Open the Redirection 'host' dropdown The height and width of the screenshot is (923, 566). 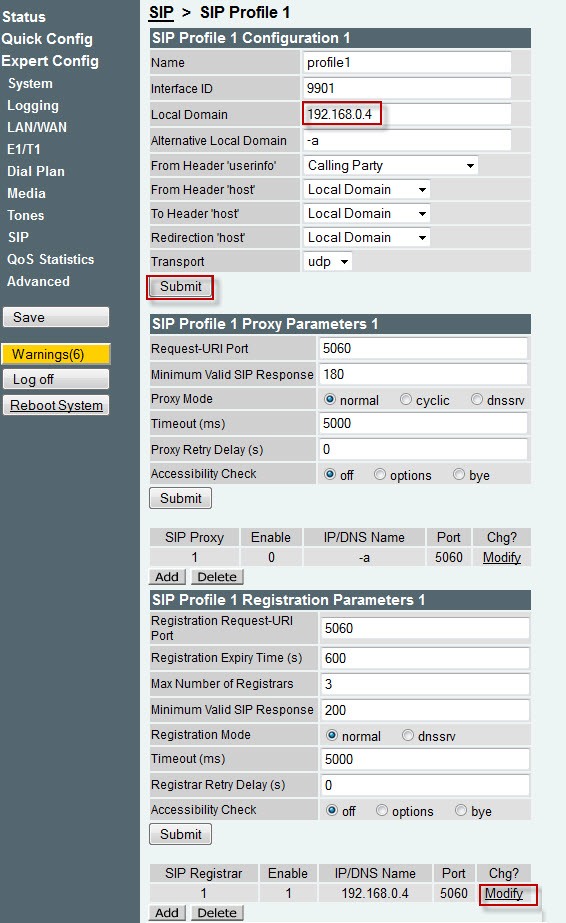[x=367, y=237]
